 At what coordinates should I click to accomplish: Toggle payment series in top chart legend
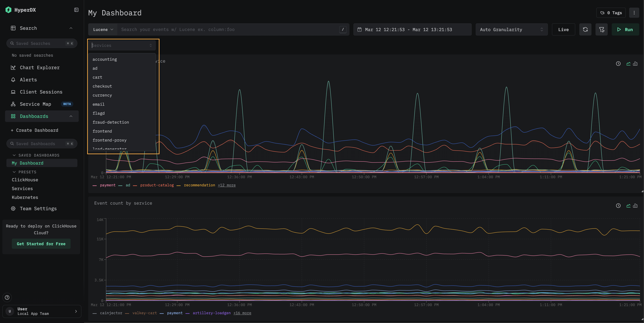pyautogui.click(x=107, y=185)
